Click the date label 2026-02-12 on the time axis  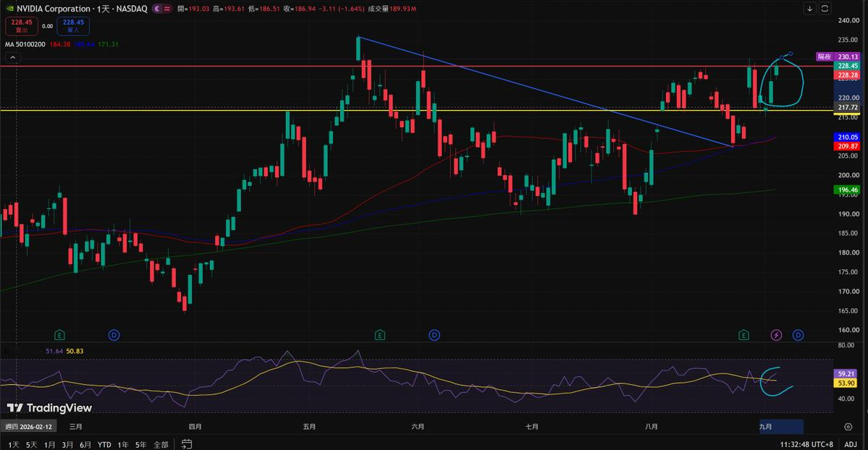pyautogui.click(x=28, y=427)
